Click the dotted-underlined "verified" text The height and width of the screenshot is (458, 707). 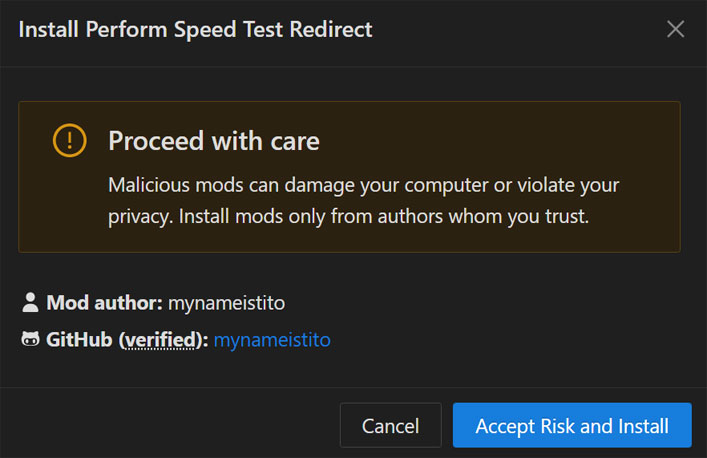tap(160, 340)
